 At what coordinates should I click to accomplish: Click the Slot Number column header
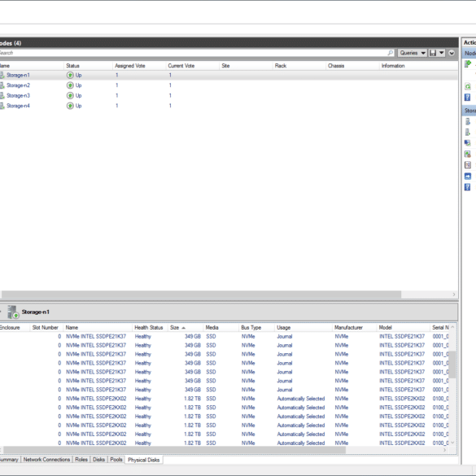[x=46, y=328]
